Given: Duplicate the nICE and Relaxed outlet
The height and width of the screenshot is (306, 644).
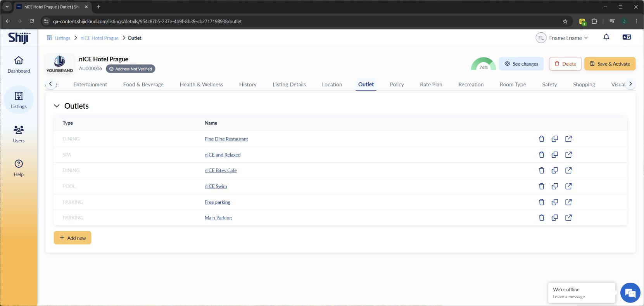Looking at the screenshot, I should (x=555, y=155).
